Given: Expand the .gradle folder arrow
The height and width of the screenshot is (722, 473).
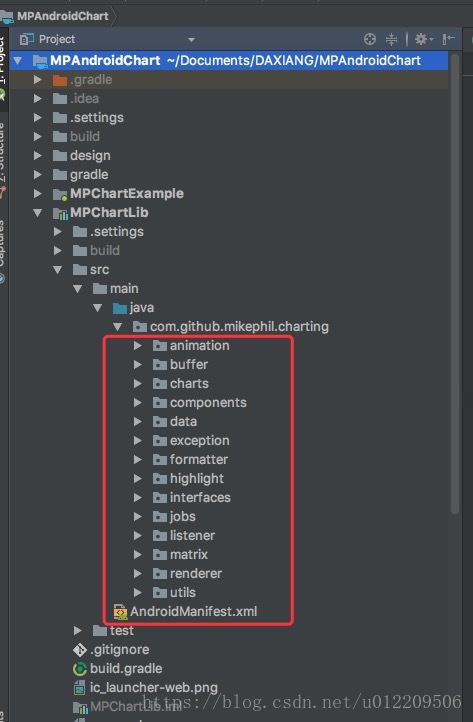Looking at the screenshot, I should [x=38, y=80].
